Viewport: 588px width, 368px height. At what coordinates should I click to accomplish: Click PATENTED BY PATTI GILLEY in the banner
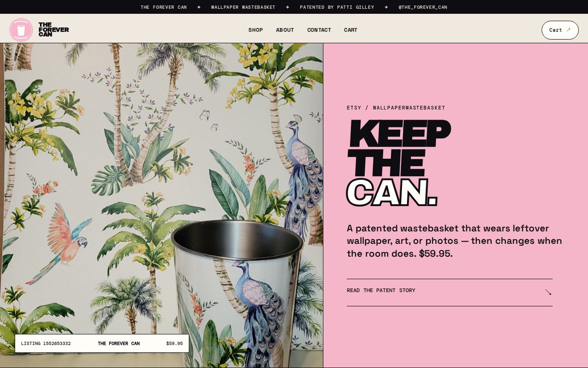[x=337, y=7]
